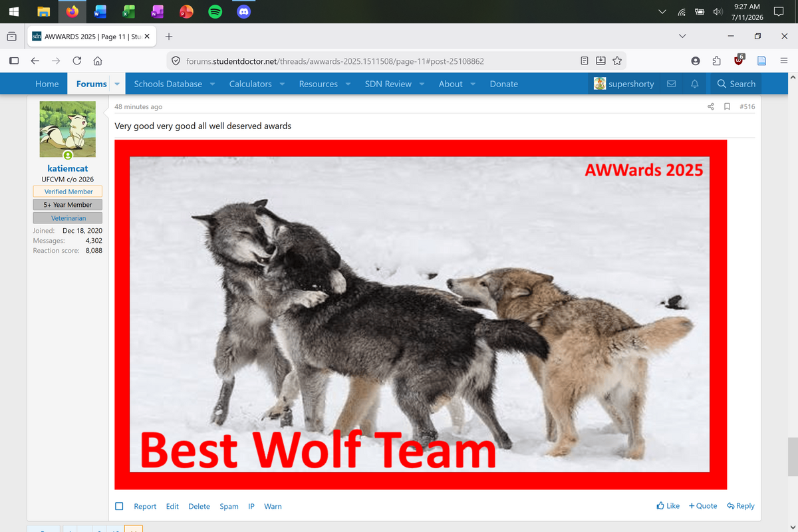Viewport: 798px width, 532px height.
Task: Click the page's vertical scrollbar thumb
Action: (x=792, y=456)
